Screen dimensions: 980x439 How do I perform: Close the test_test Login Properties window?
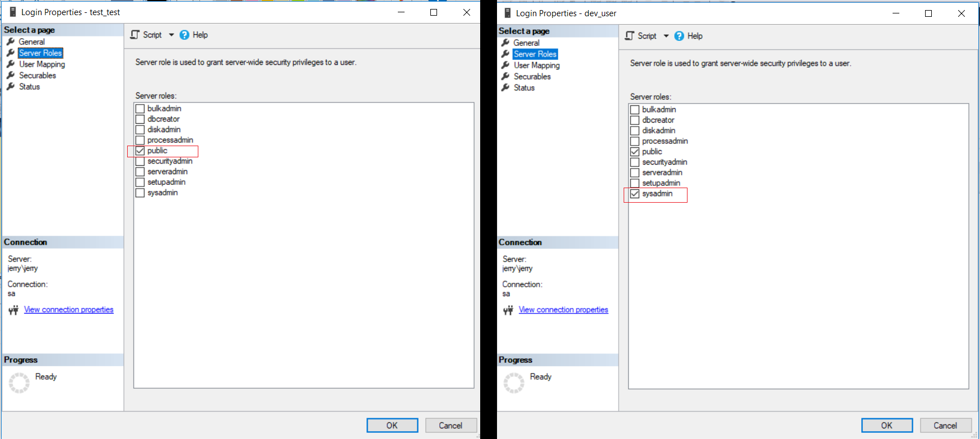[x=467, y=12]
